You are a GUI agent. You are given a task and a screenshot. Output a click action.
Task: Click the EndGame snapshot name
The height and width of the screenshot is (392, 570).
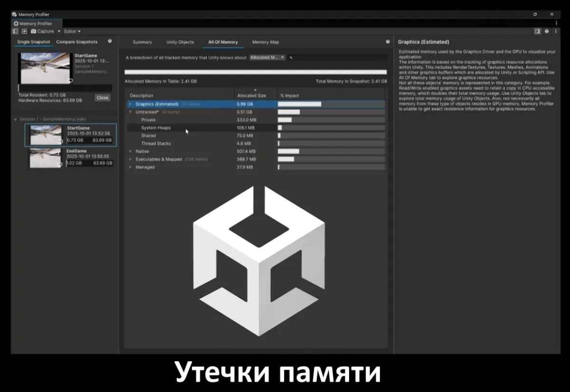[76, 151]
